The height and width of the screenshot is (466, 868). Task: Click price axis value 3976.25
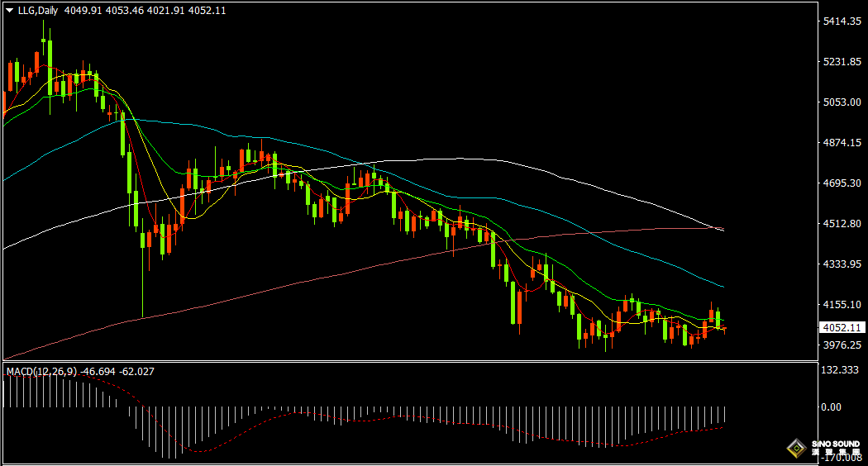(842, 345)
